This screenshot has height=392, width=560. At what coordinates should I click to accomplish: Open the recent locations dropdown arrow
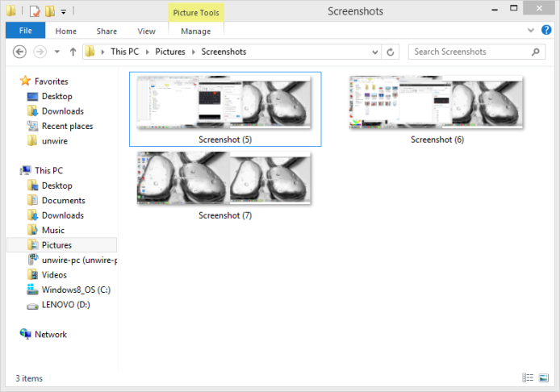pos(56,52)
